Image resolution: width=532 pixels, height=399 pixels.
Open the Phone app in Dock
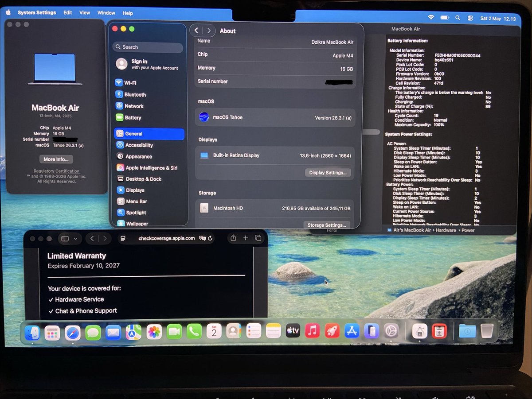tap(194, 331)
